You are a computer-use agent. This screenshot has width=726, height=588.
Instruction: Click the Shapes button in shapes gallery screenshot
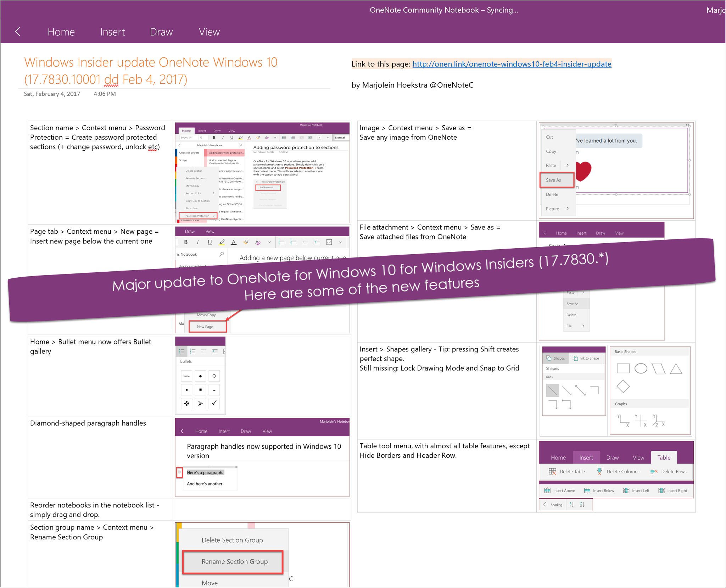pos(556,358)
